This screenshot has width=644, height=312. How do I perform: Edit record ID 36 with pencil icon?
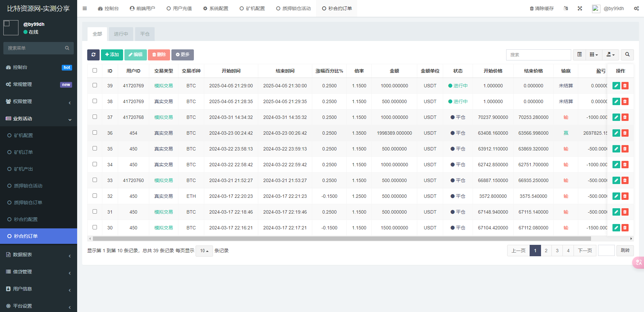pyautogui.click(x=616, y=133)
